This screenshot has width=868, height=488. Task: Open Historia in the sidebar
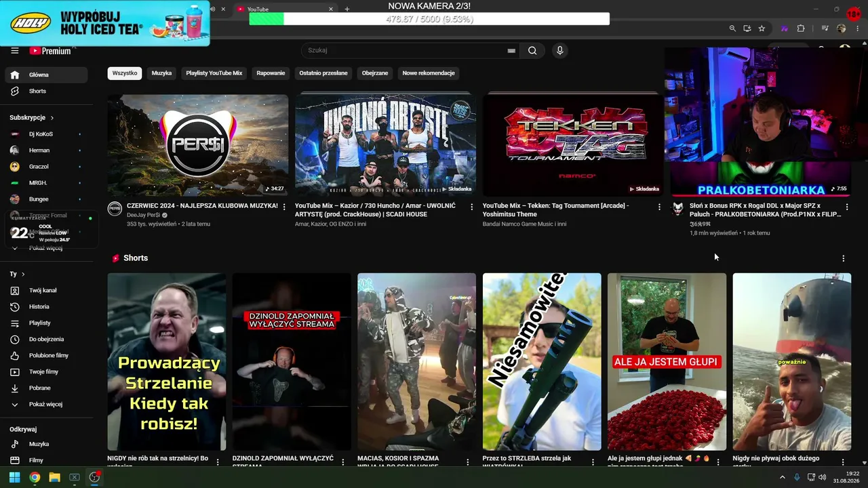pos(46,306)
